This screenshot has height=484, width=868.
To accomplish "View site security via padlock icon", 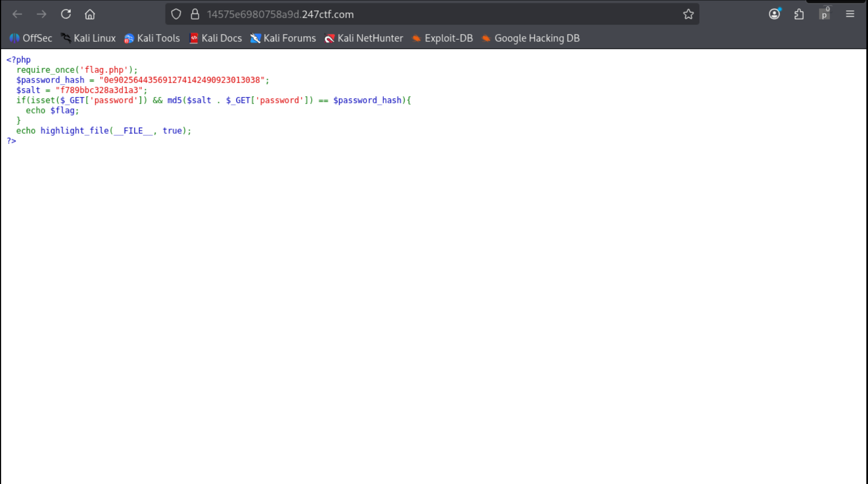I will click(195, 14).
